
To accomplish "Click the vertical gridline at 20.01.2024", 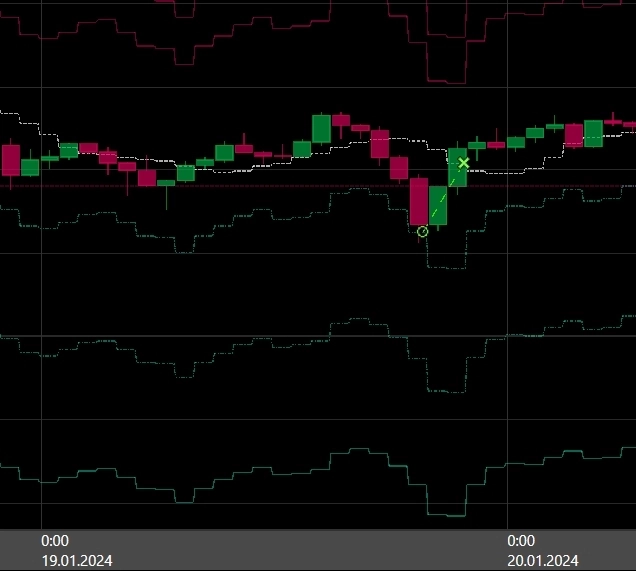I will click(509, 300).
